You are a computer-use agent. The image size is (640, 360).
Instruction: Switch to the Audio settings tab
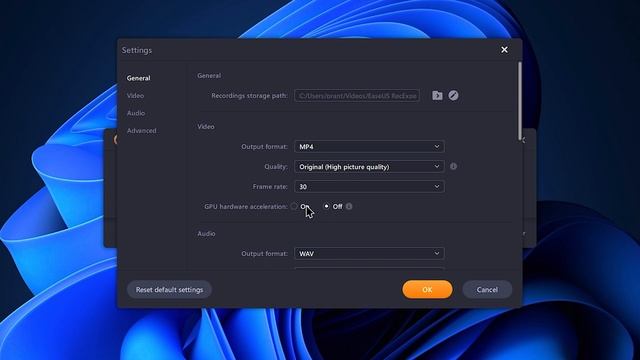tap(136, 113)
